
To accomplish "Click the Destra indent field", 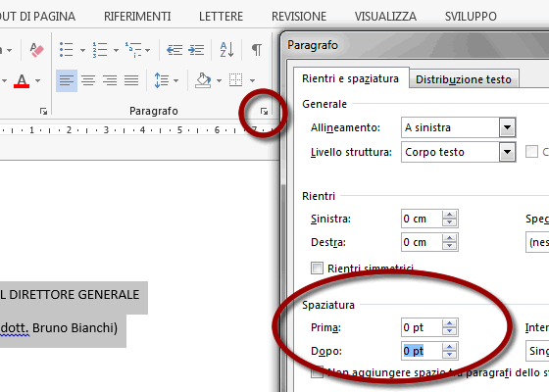I will click(x=422, y=242).
